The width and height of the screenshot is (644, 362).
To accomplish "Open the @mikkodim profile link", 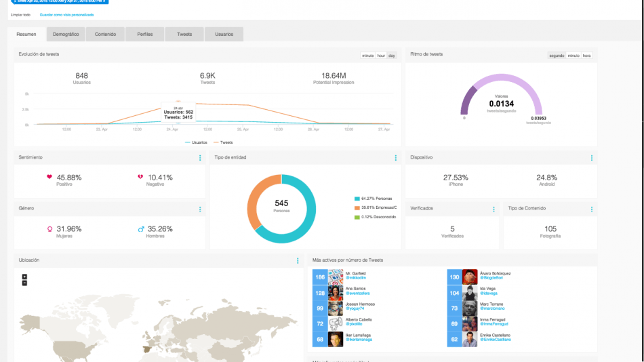I will coord(356,278).
